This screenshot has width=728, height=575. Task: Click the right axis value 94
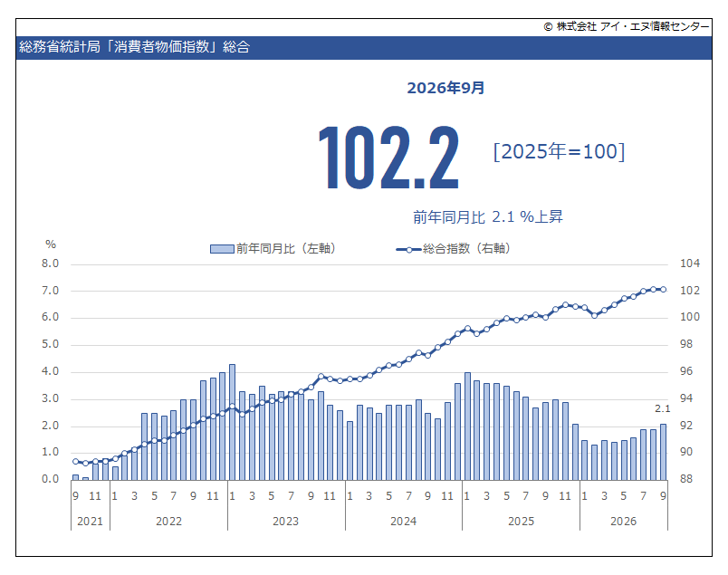[686, 398]
